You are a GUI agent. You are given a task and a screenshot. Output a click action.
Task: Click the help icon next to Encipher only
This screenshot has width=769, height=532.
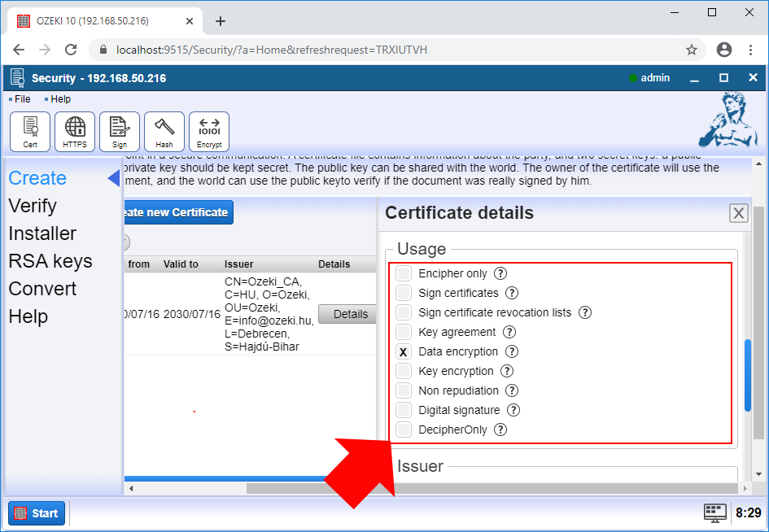[500, 273]
